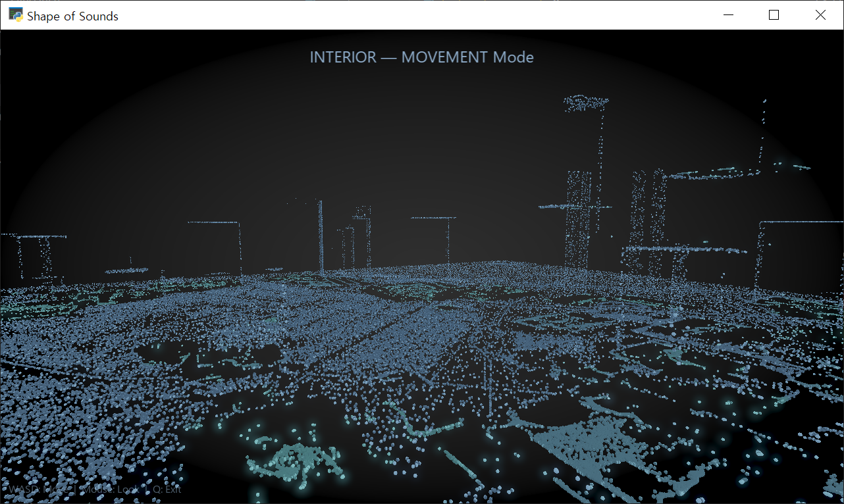Click the 'INTERIOR — MOVEMENT Mode' heading

point(421,57)
